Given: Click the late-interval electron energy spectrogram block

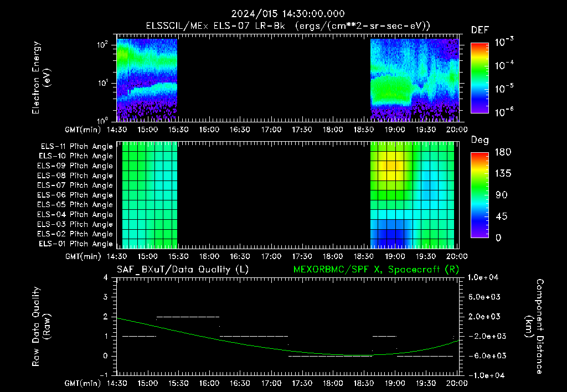Looking at the screenshot, I should [x=414, y=80].
